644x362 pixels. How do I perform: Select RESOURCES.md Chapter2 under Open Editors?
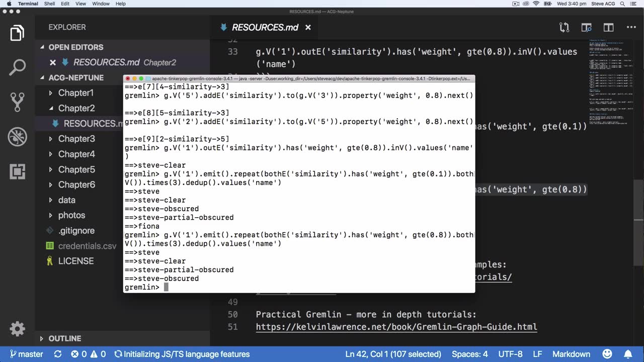[124, 62]
